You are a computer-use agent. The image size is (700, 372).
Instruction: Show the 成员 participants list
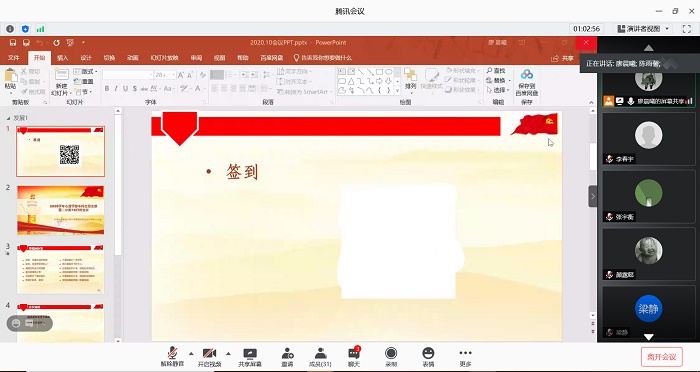pyautogui.click(x=320, y=357)
